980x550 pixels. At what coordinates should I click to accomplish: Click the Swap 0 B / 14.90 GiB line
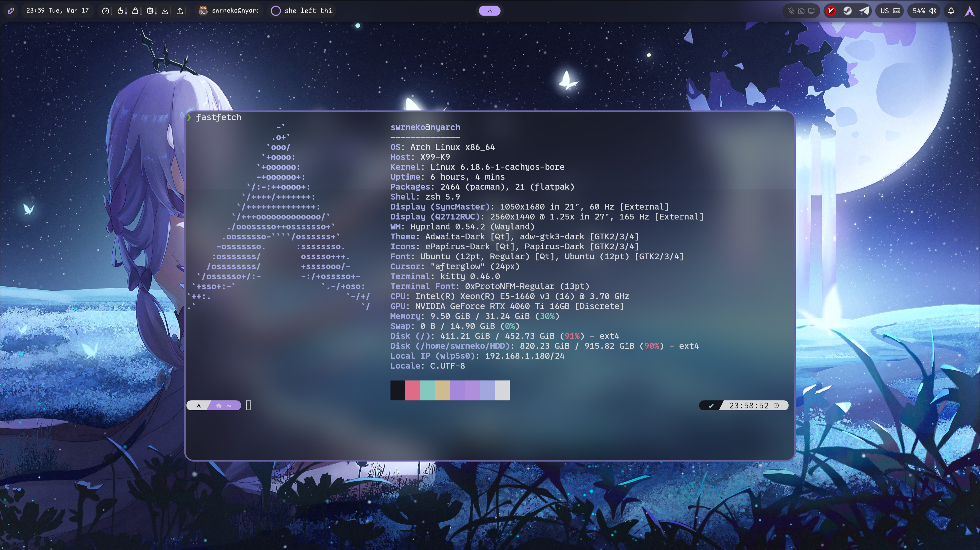[455, 326]
